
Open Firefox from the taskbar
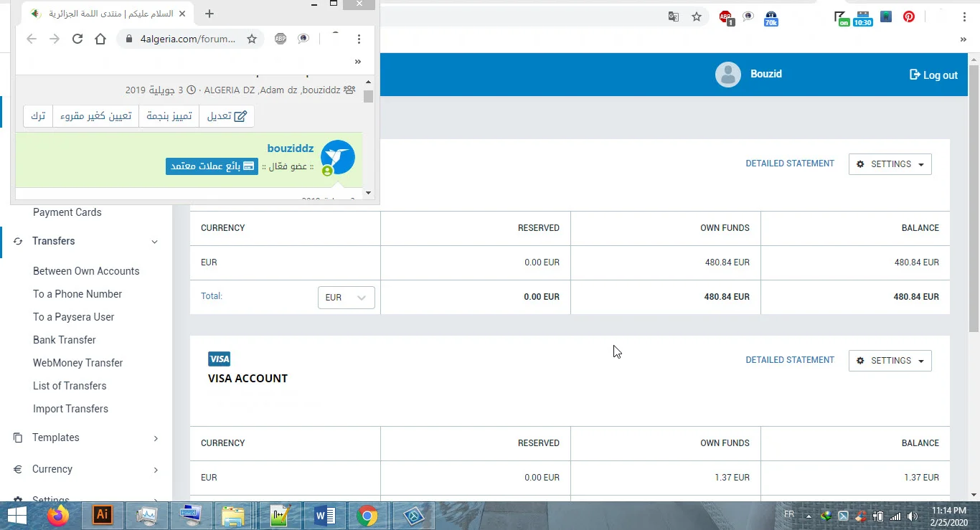(58, 515)
